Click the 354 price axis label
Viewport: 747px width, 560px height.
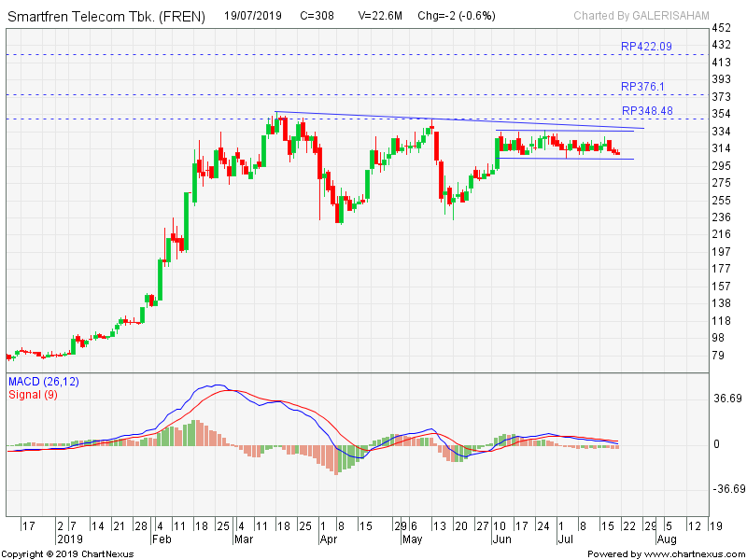click(x=721, y=114)
